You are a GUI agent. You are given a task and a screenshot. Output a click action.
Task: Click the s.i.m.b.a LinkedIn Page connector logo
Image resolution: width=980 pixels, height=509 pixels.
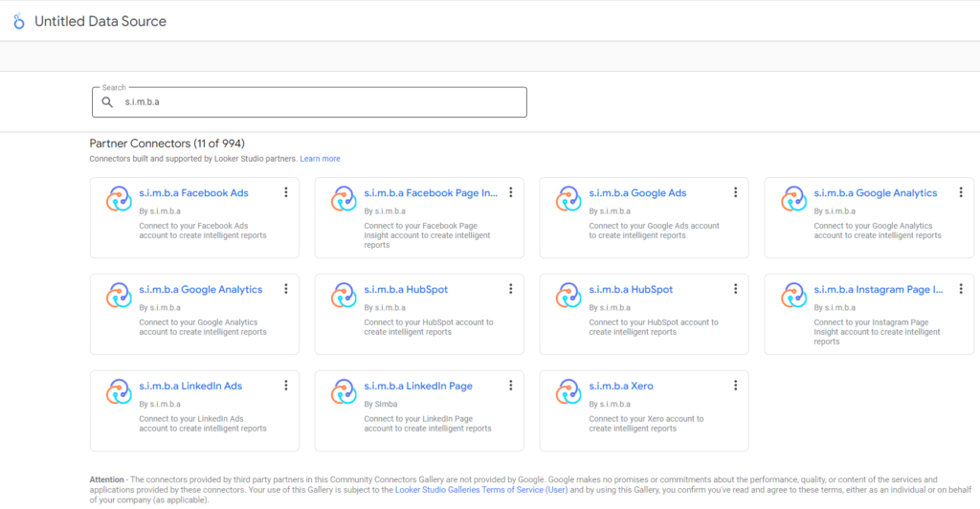(344, 391)
